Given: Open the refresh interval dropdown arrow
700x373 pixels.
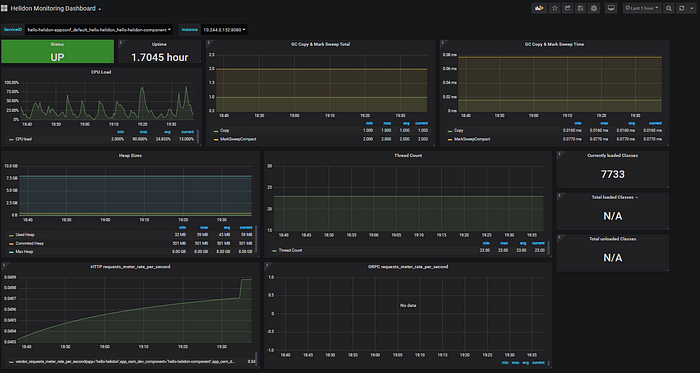Looking at the screenshot, I should coord(692,8).
